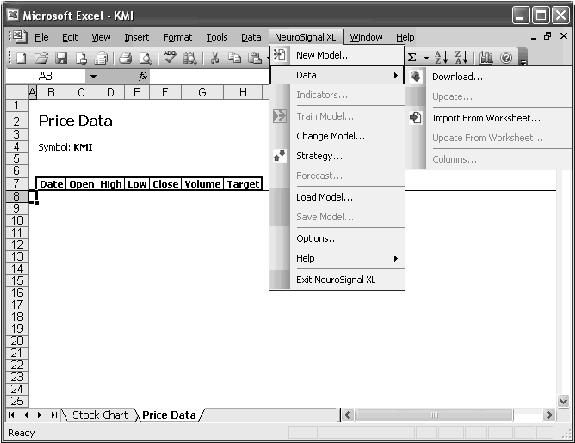Open the Tools menu
This screenshot has height=443, width=575.
tap(217, 37)
